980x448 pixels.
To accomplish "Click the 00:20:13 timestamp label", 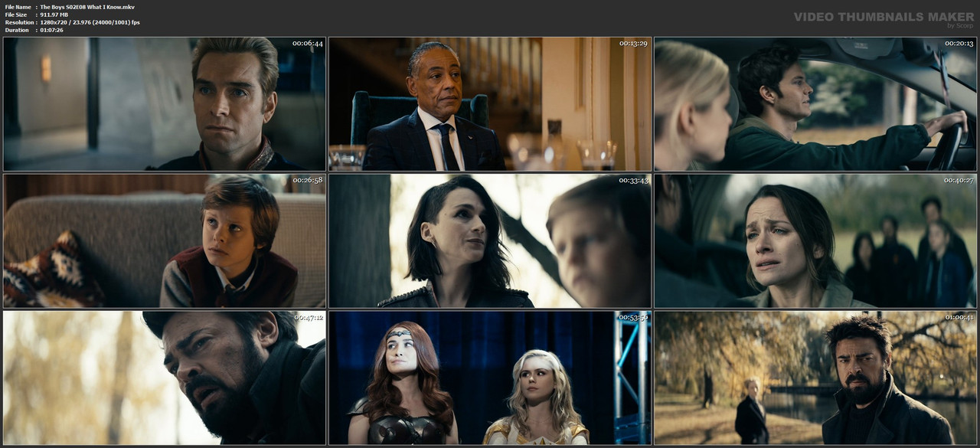I will point(959,44).
